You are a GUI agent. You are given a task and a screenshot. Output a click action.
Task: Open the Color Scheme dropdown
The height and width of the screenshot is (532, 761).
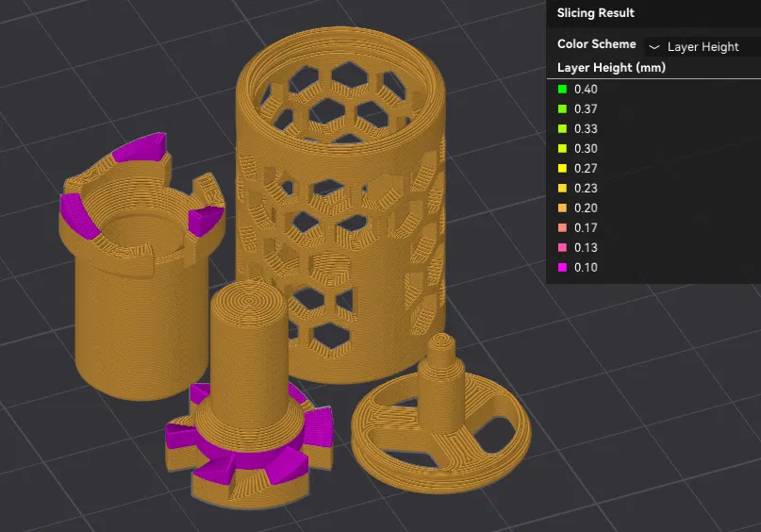(703, 46)
